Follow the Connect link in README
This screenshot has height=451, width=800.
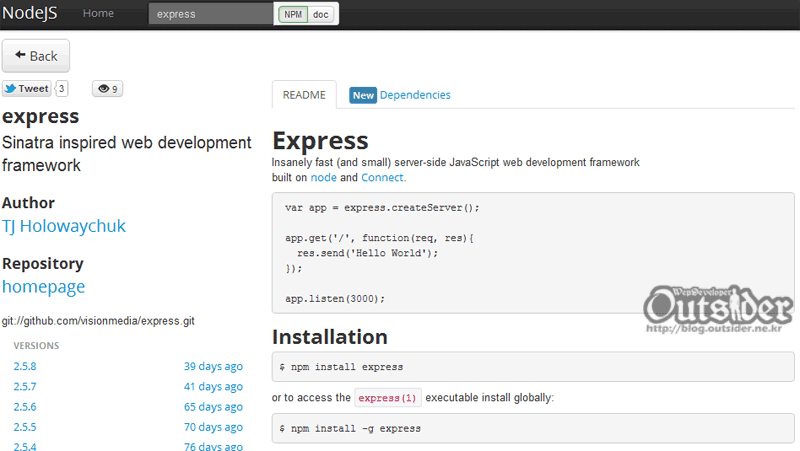383,178
